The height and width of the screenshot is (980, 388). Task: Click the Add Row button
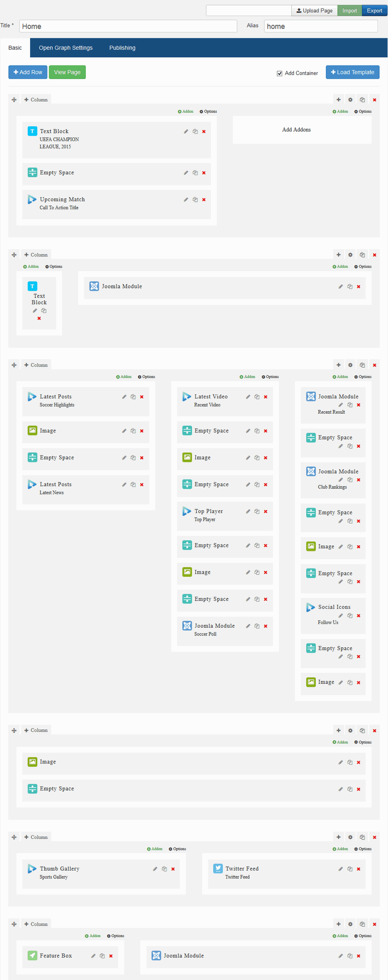(28, 72)
